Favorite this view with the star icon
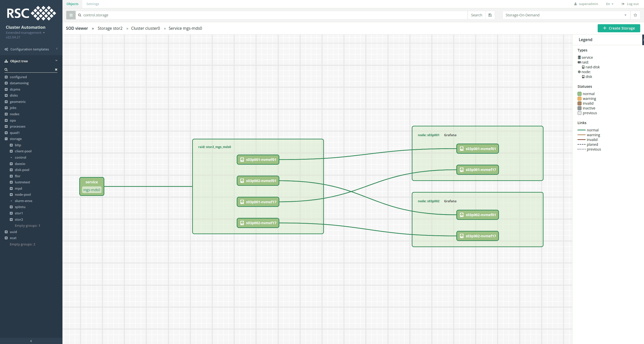This screenshot has width=644, height=344. (635, 15)
